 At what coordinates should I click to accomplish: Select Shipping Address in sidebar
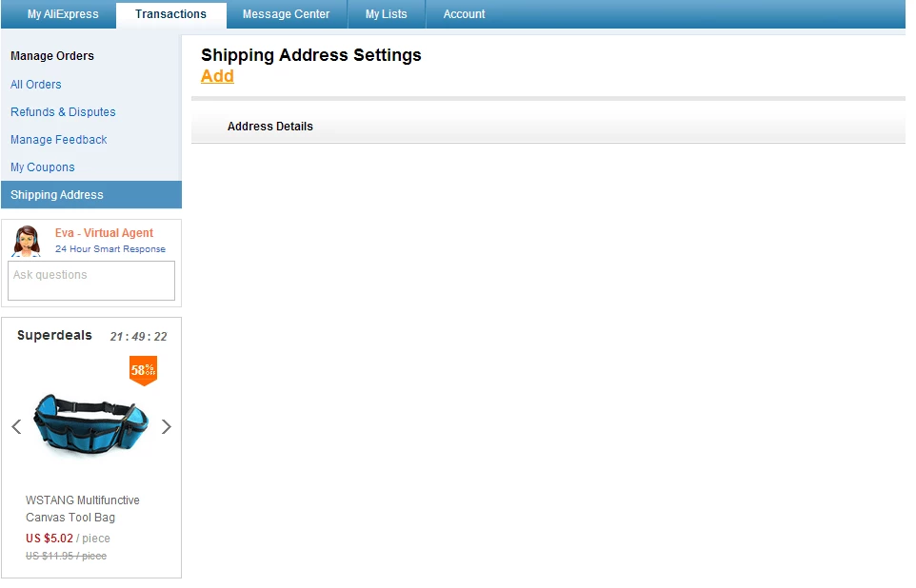pos(57,195)
